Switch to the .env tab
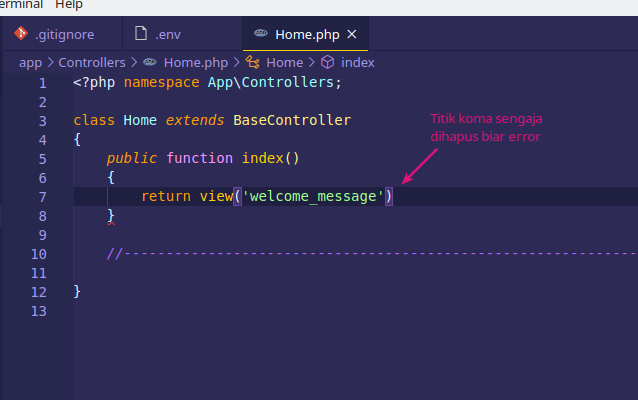This screenshot has height=400, width=638. [168, 35]
